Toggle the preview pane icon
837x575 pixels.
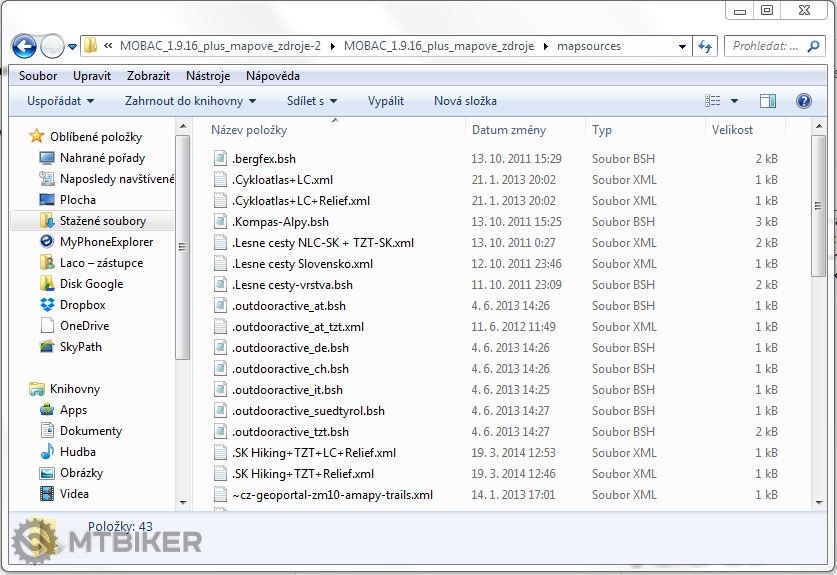[x=768, y=101]
